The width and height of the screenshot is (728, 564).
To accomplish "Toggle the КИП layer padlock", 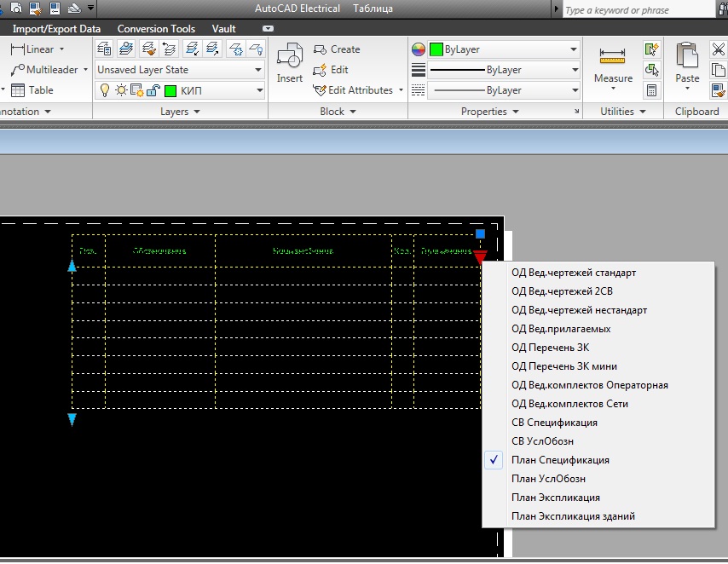I will [153, 90].
